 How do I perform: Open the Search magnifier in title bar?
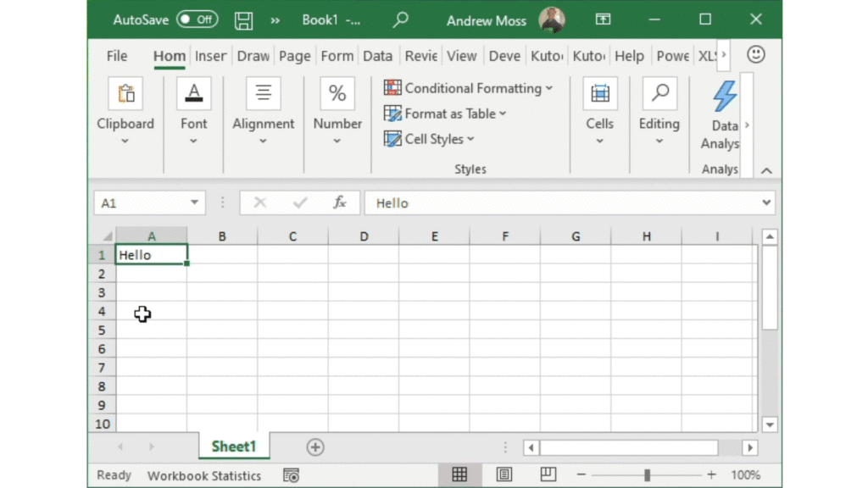tap(401, 19)
